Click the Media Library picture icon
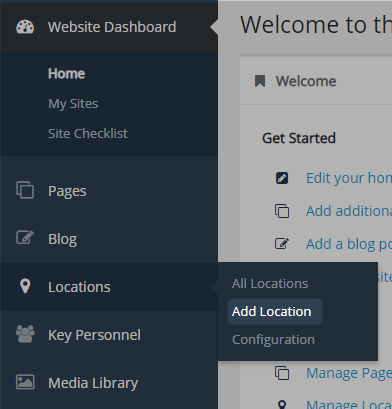This screenshot has height=409, width=392. coord(25,382)
